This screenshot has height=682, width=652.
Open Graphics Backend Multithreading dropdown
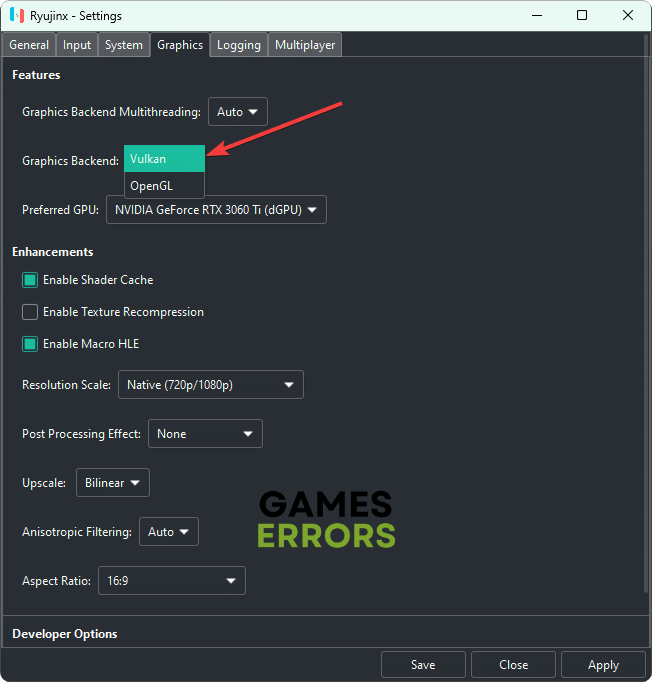[237, 112]
